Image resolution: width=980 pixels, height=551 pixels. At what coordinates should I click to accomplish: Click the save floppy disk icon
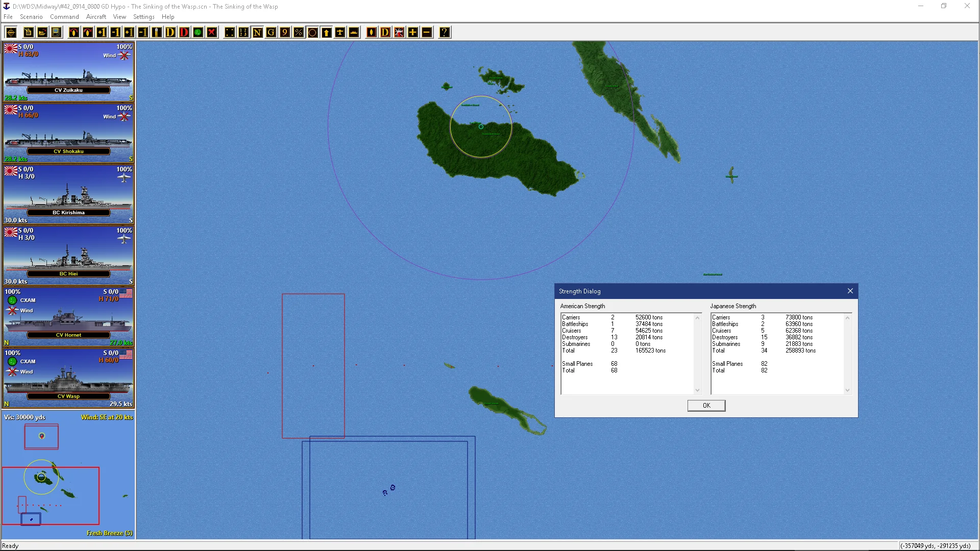click(56, 33)
